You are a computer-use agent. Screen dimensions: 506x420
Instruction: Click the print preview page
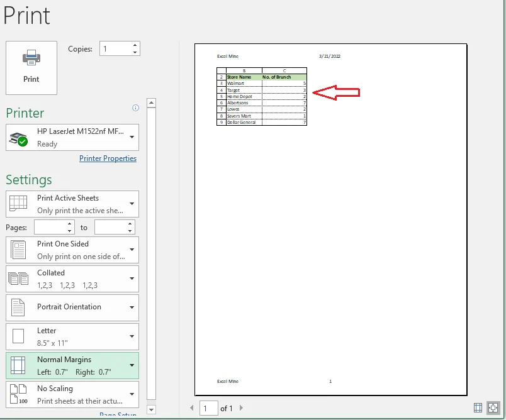(331, 219)
